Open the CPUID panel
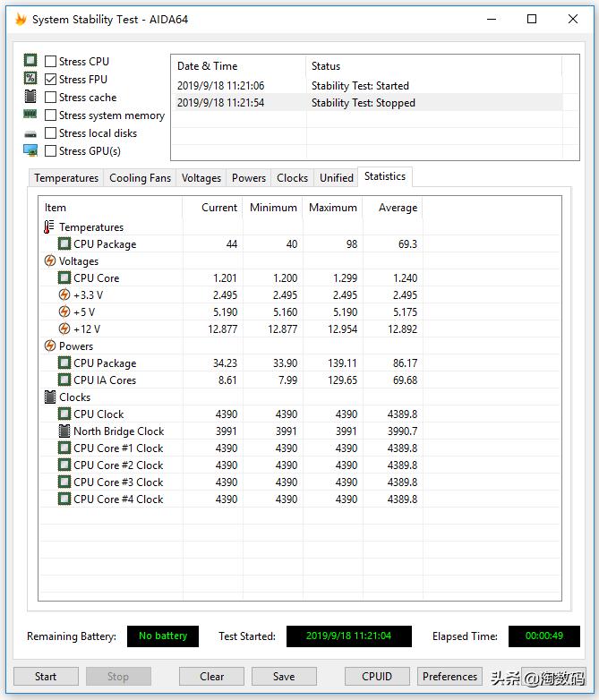599x700 pixels. tap(377, 677)
